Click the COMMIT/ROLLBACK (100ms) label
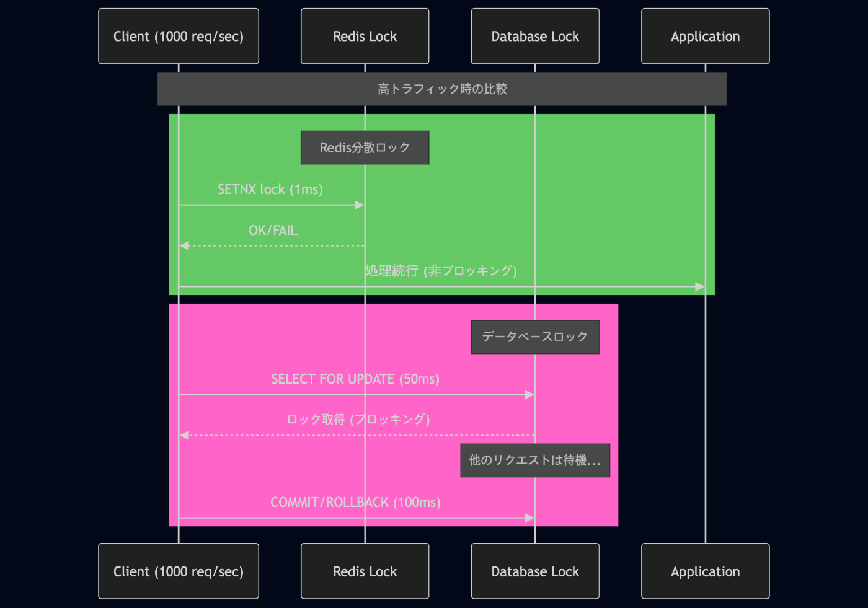The height and width of the screenshot is (608, 868). tap(355, 502)
